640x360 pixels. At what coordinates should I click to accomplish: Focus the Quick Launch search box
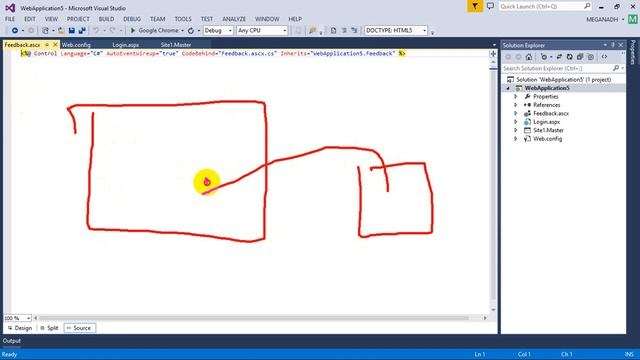pyautogui.click(x=545, y=6)
